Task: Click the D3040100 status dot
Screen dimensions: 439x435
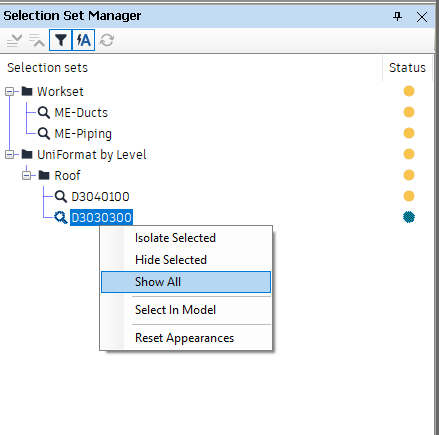Action: pyautogui.click(x=409, y=196)
